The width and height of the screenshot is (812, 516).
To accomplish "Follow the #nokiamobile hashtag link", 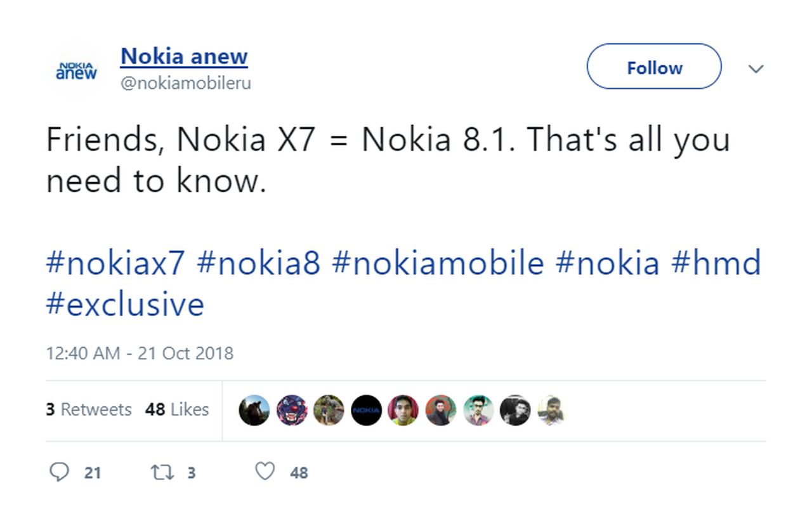I will tap(438, 263).
